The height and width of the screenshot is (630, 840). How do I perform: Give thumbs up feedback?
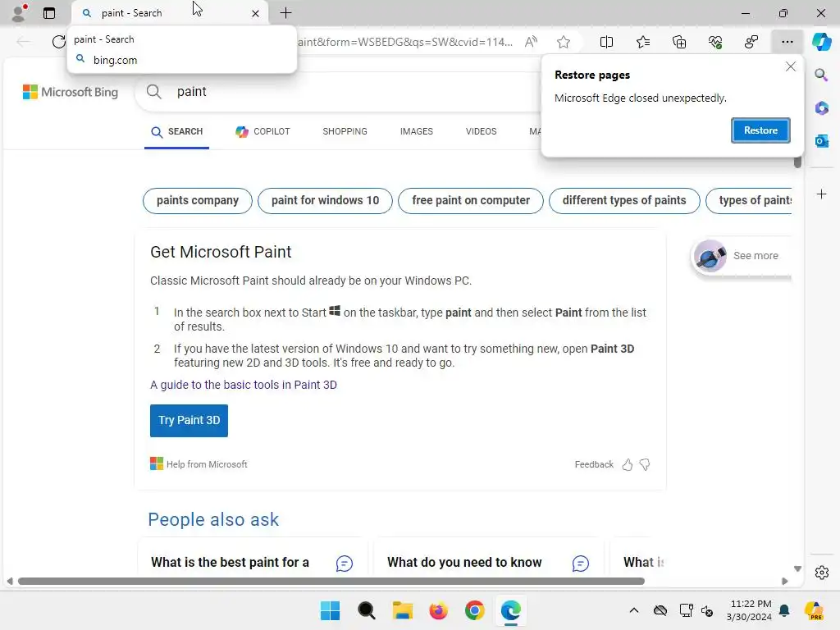click(x=628, y=464)
